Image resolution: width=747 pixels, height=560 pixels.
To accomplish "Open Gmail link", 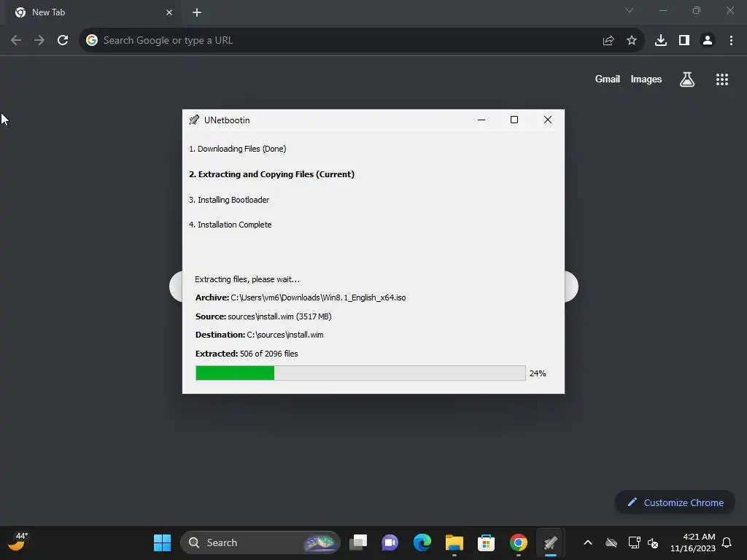I will (608, 79).
